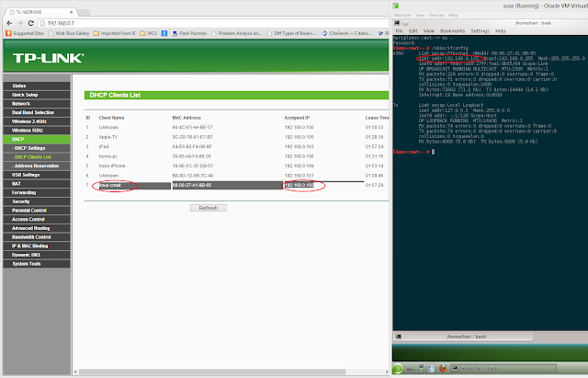Open the CiteSeerX bookmark

347,33
